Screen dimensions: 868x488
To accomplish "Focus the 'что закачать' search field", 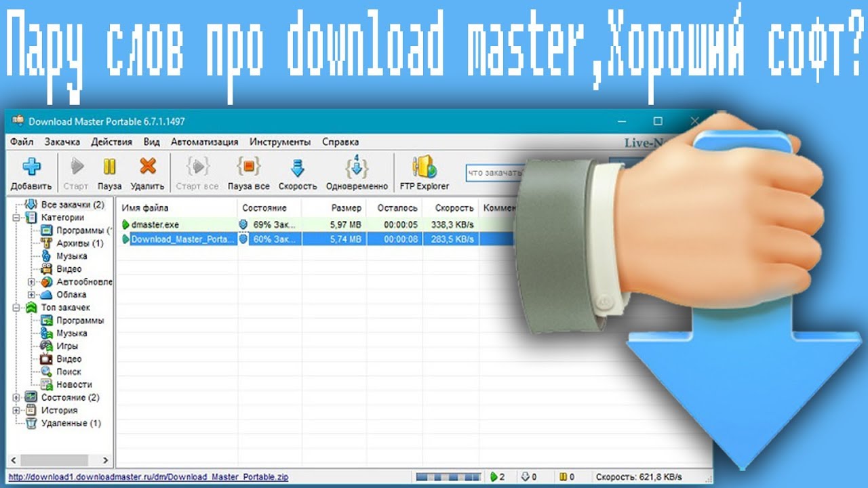I will click(494, 173).
